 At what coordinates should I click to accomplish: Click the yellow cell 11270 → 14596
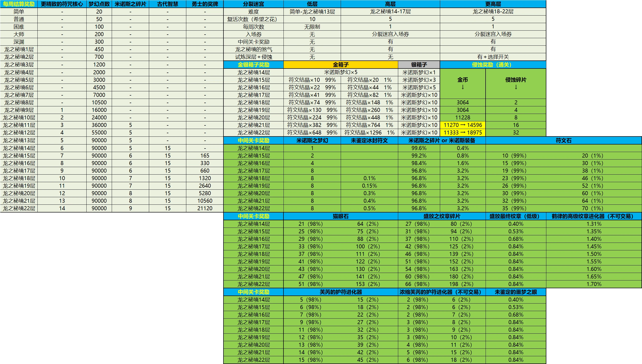[x=462, y=125]
